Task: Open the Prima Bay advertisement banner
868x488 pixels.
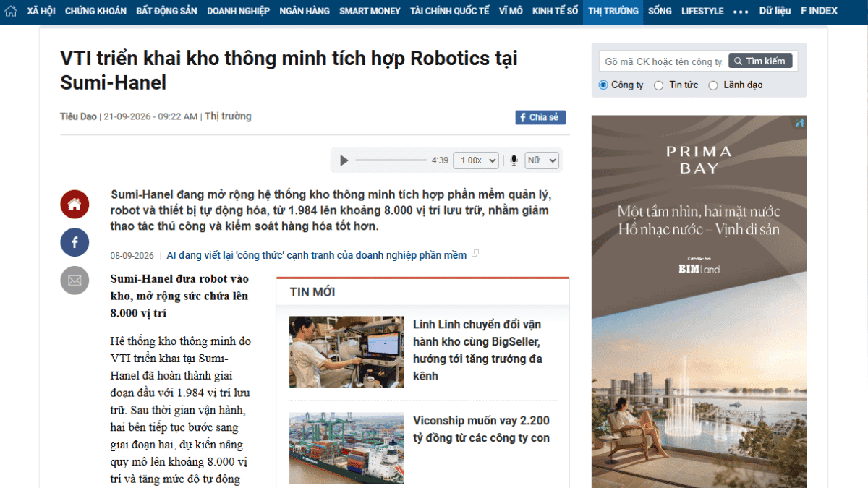Action: tap(699, 301)
